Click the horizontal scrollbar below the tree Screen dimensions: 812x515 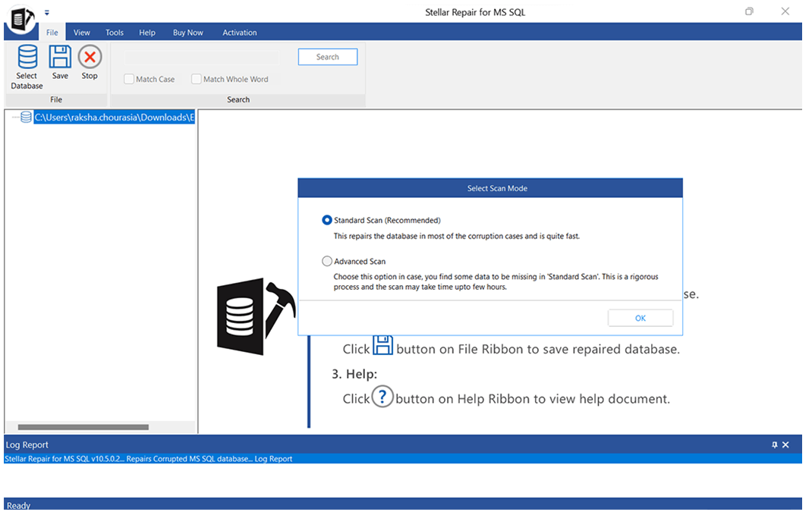click(83, 427)
